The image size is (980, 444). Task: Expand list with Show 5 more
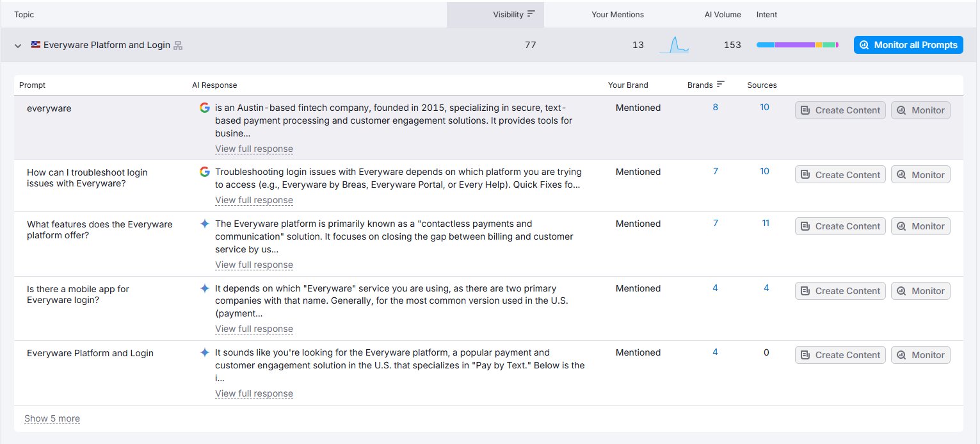(52, 418)
